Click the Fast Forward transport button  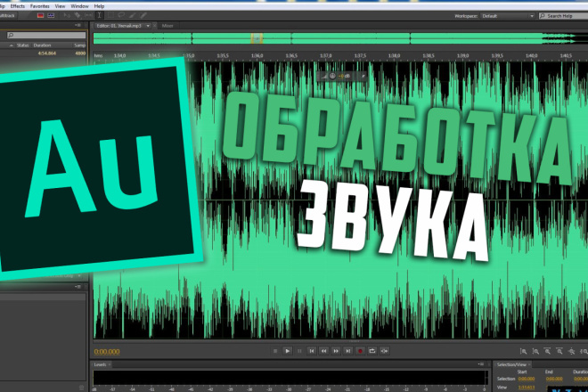coord(335,351)
